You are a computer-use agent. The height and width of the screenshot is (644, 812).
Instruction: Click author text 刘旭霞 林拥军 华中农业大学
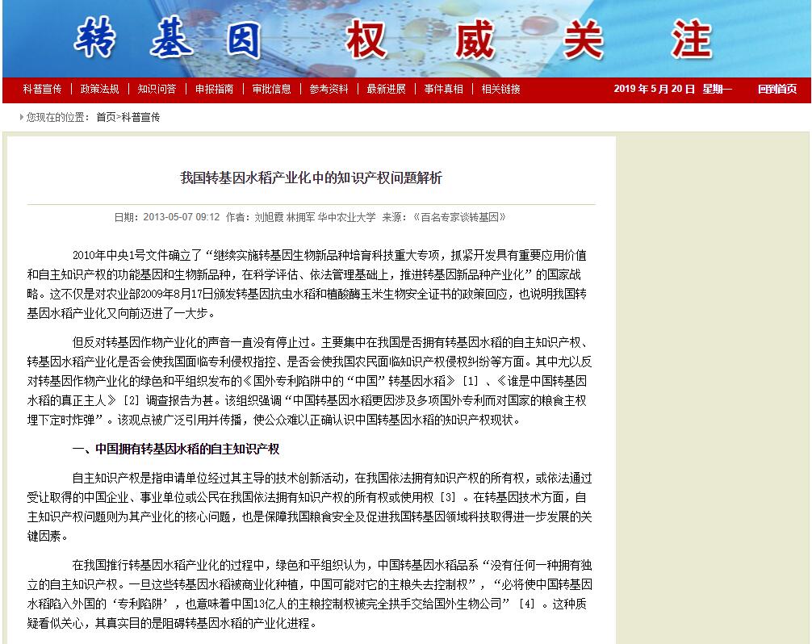click(315, 217)
